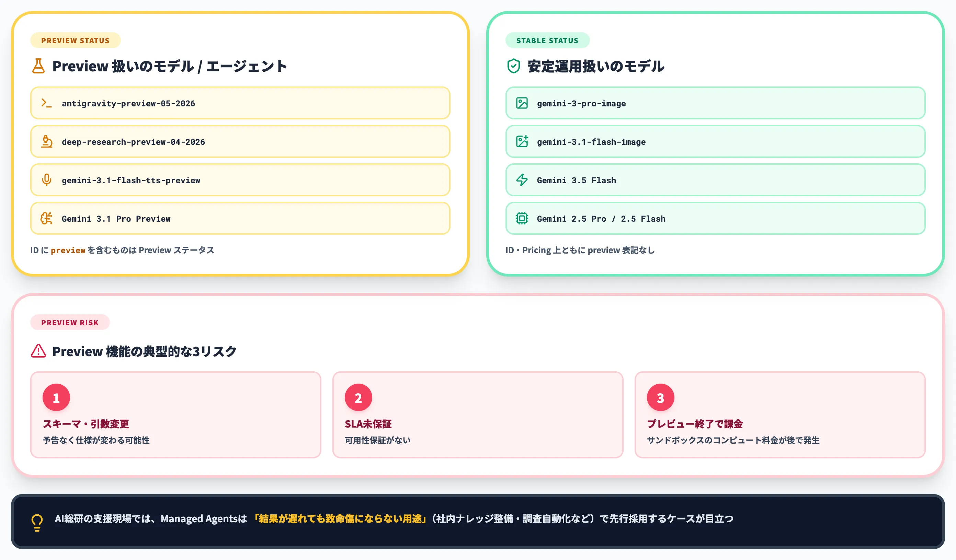
Task: Click the で先行採用するケースが目立つ banner text
Action: tap(666, 519)
